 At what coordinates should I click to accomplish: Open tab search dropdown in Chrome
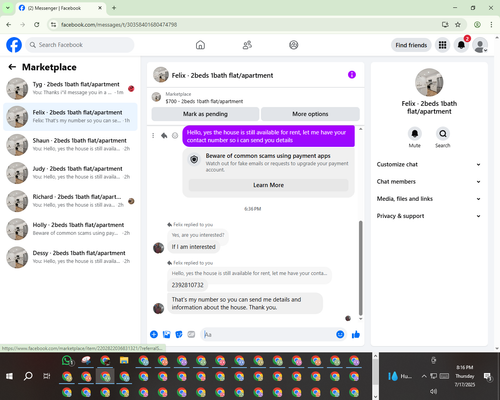click(x=8, y=8)
